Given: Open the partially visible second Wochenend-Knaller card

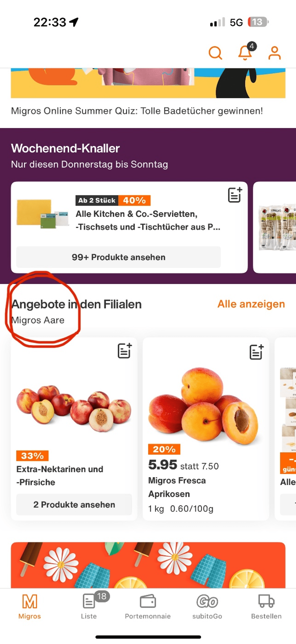Looking at the screenshot, I should (275, 227).
